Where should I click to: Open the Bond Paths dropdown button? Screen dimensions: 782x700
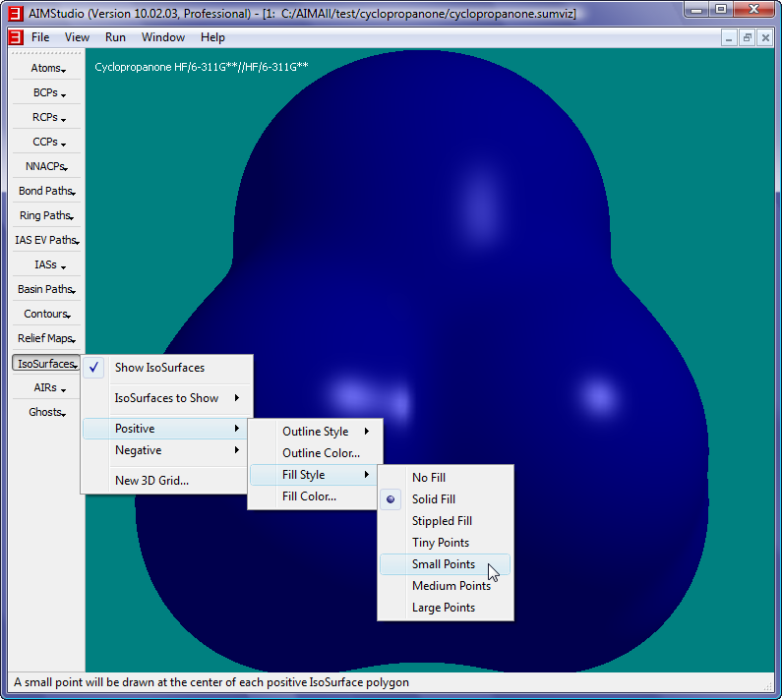[46, 192]
